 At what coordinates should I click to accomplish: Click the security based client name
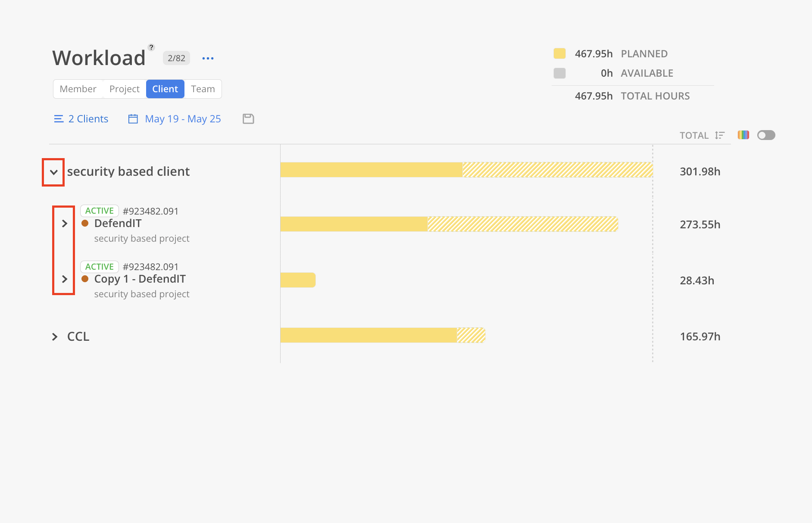point(128,171)
